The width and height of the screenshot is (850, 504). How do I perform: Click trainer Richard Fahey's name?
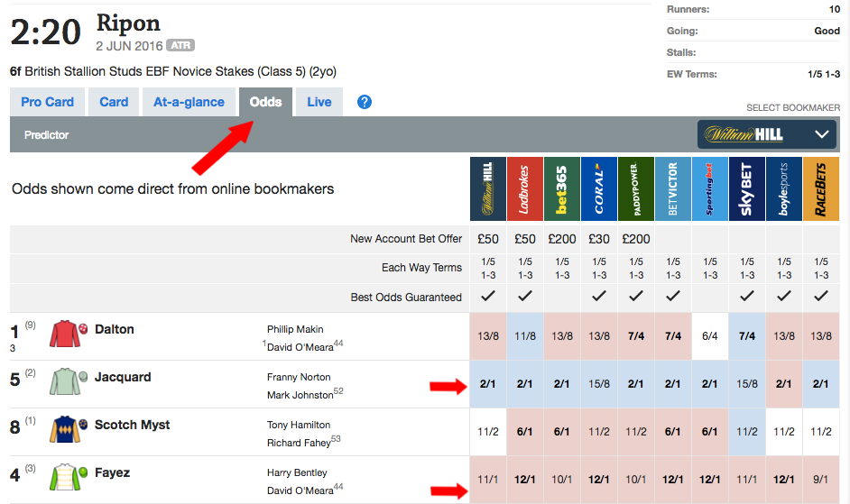click(x=299, y=443)
